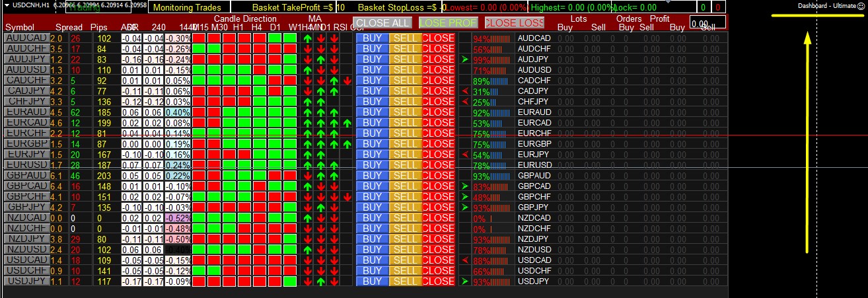This screenshot has width=868, height=298.
Task: Click BUY button in EURAUD row
Action: (373, 112)
